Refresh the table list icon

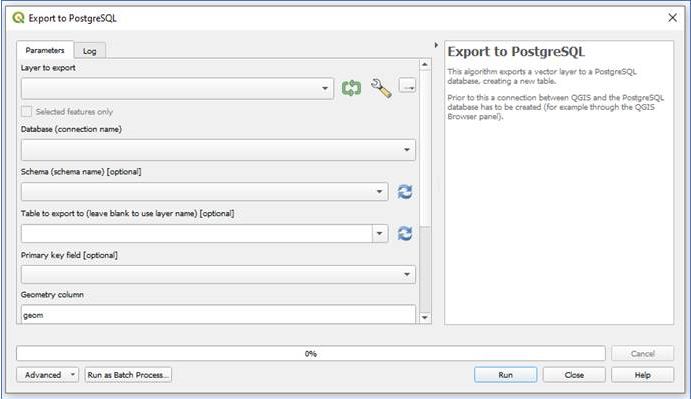405,233
